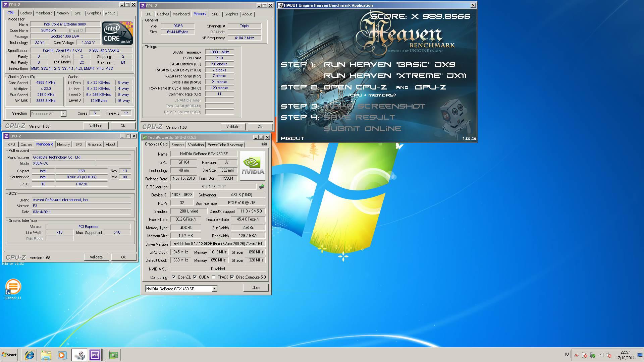Open Internet Explorer from the taskbar
Image resolution: width=644 pixels, height=362 pixels.
[30, 355]
